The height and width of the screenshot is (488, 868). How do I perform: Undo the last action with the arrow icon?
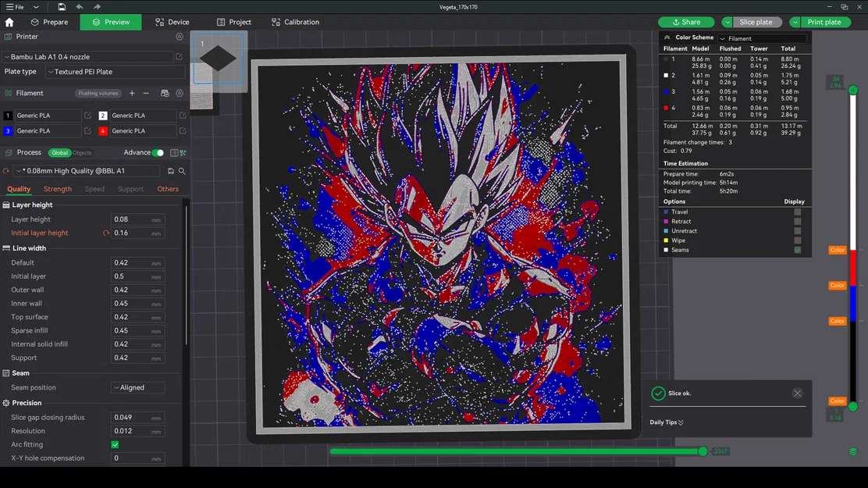80,7
